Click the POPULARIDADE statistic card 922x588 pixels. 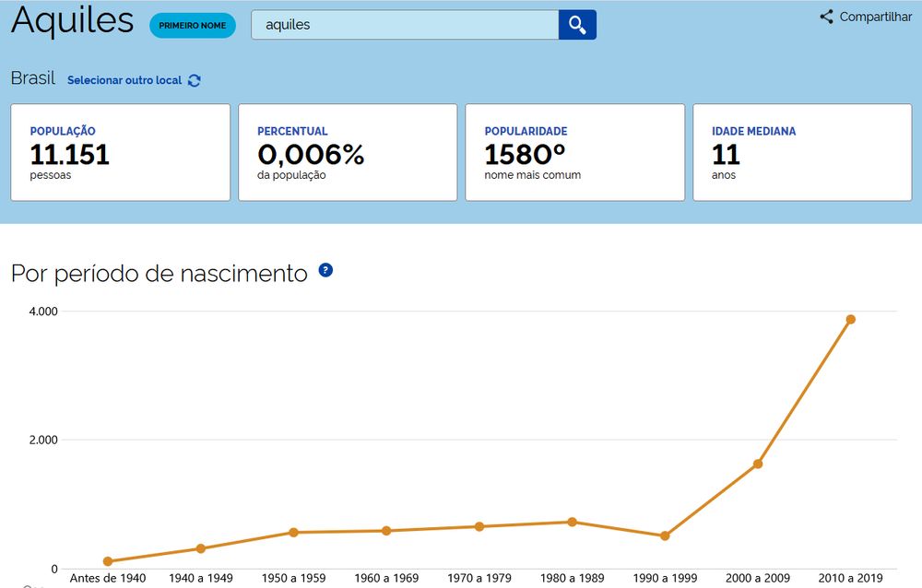pyautogui.click(x=574, y=152)
